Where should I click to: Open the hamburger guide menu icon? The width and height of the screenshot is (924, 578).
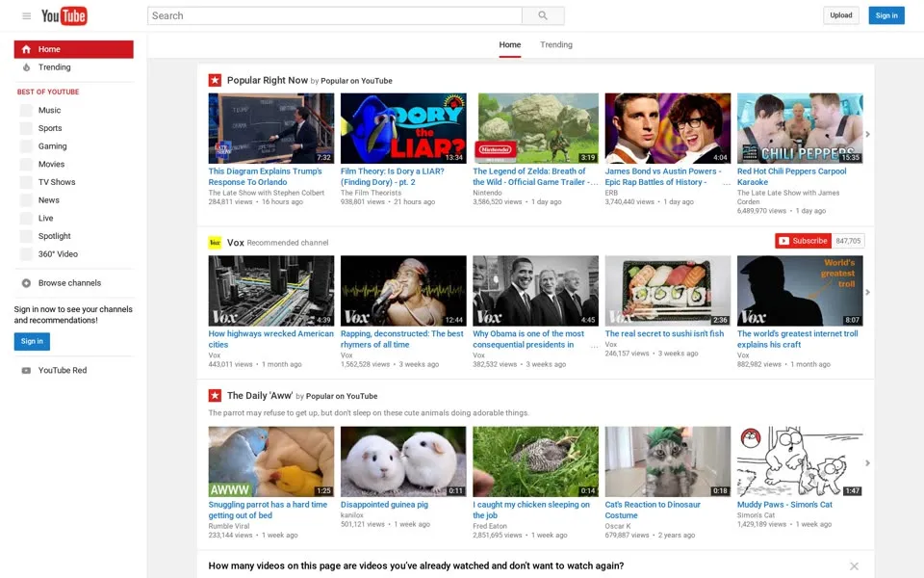coord(27,16)
